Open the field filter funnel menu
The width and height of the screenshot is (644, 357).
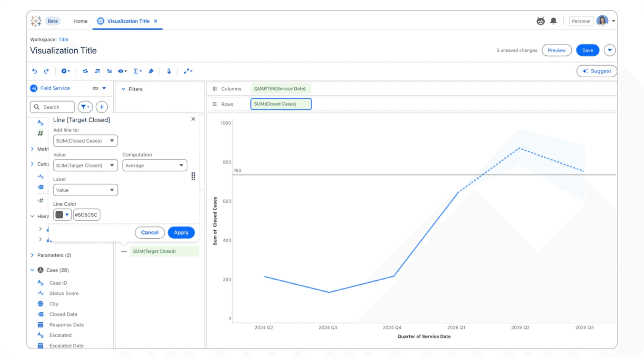click(x=85, y=107)
